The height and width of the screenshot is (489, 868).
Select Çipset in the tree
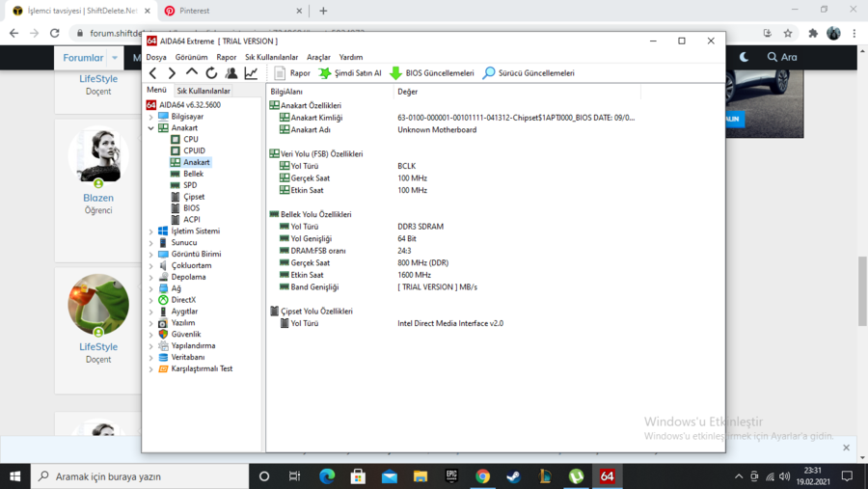tap(194, 197)
